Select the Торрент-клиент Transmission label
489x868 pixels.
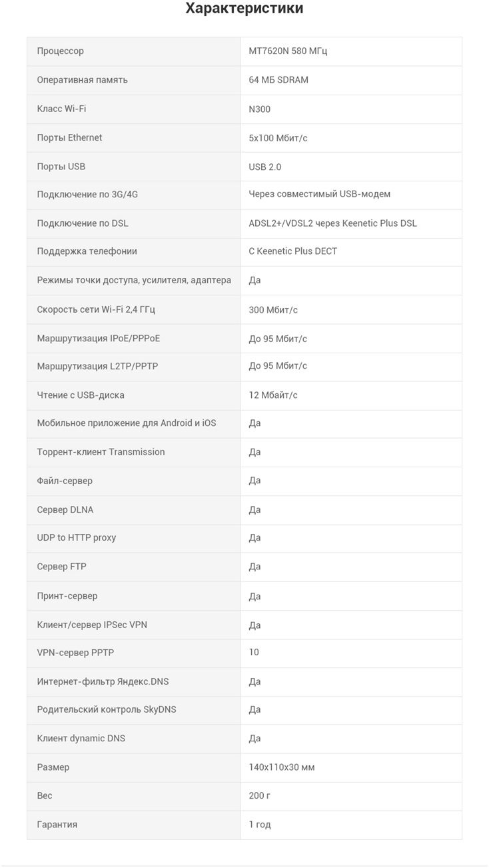click(x=101, y=452)
